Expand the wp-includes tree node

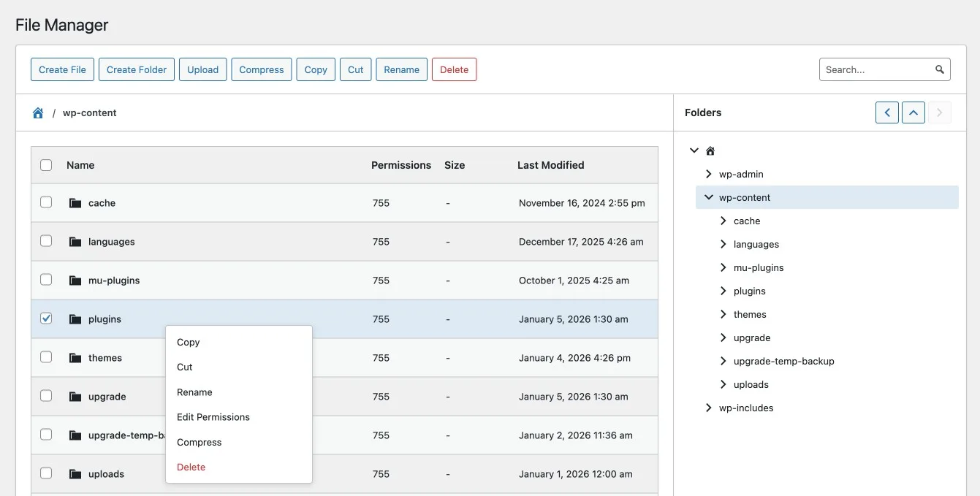pyautogui.click(x=708, y=408)
